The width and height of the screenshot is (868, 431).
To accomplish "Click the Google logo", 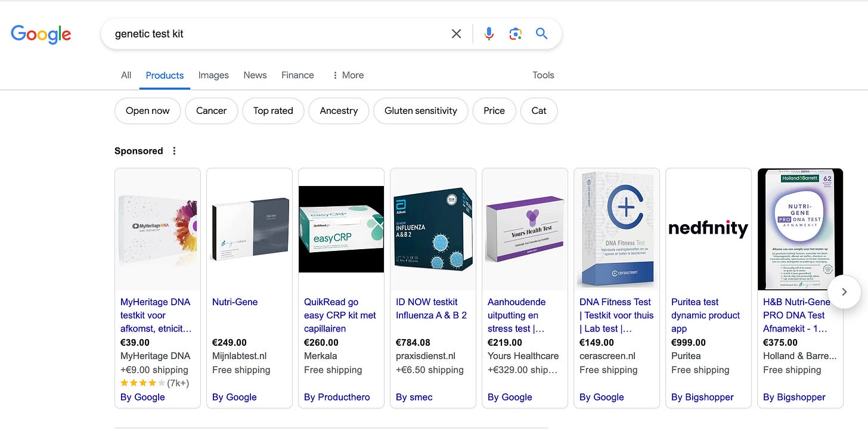I will point(41,35).
